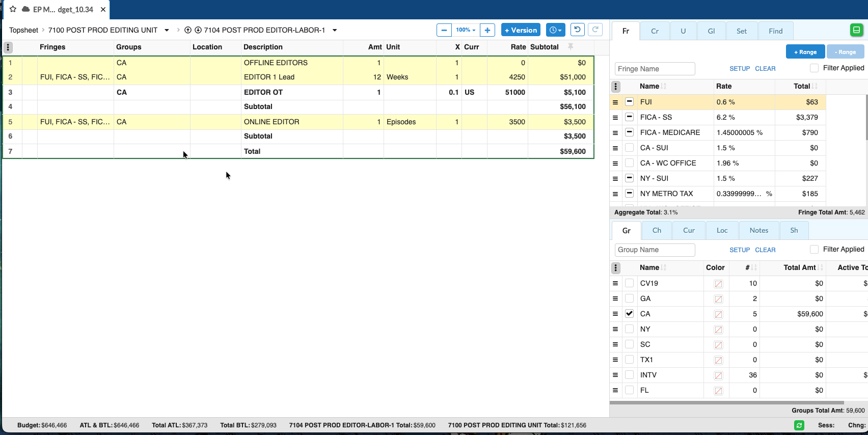The image size is (868, 435).
Task: Uncheck the CA group checkbox
Action: click(x=630, y=313)
